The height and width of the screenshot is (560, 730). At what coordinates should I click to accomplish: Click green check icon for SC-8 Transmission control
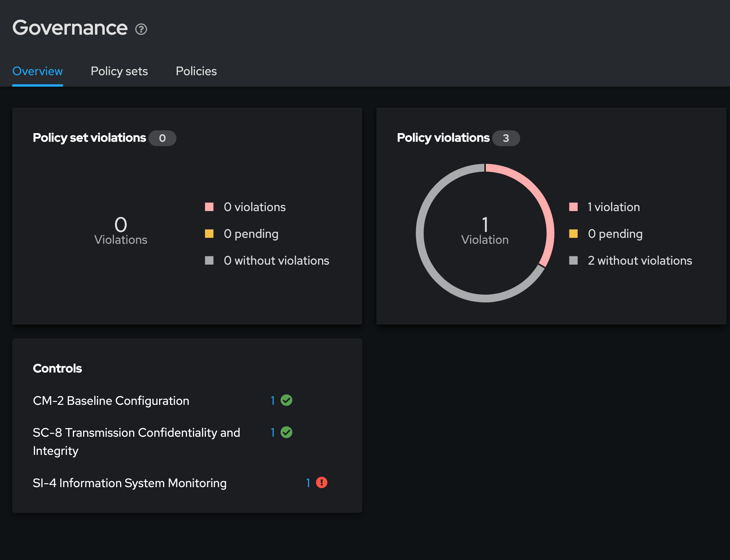click(286, 432)
